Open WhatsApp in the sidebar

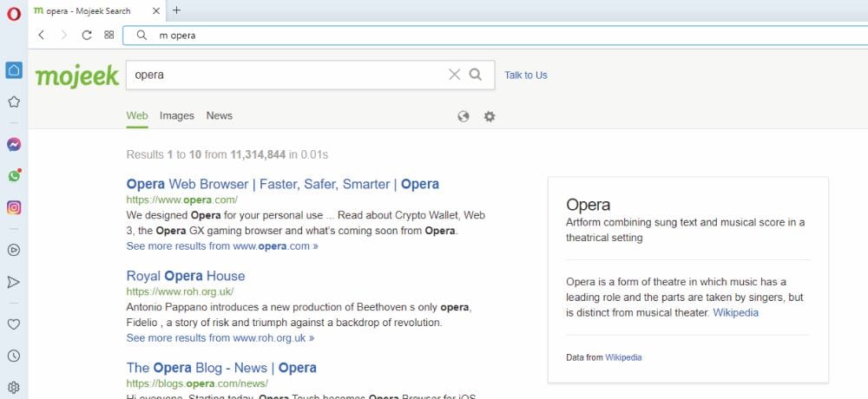click(x=14, y=176)
